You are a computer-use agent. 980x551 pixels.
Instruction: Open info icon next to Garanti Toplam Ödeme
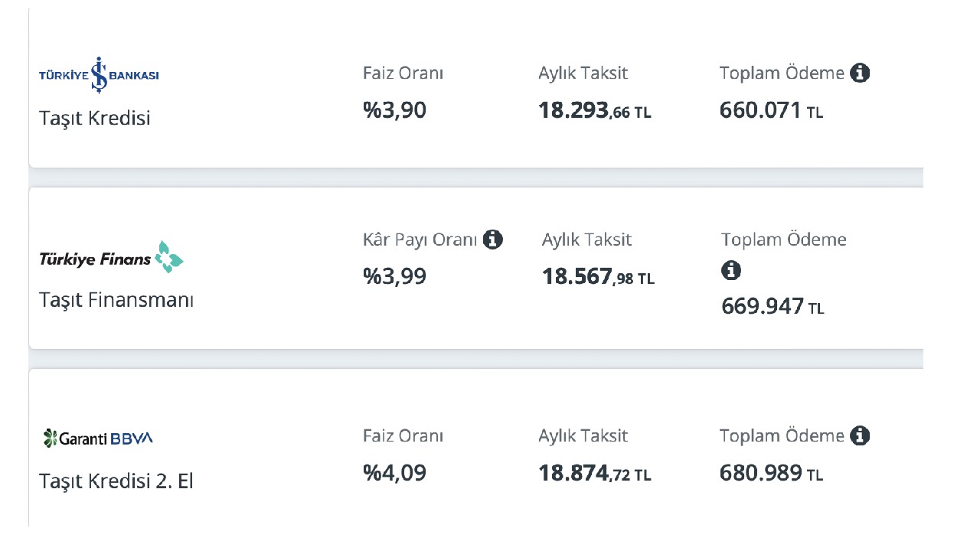click(x=860, y=436)
